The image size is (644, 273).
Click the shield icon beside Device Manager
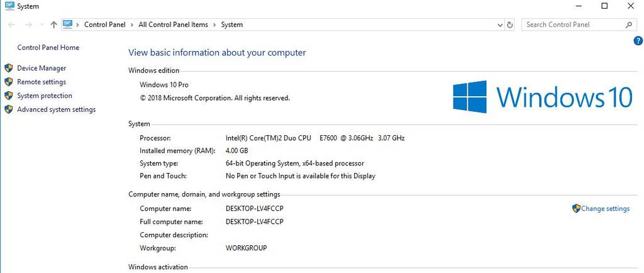point(9,68)
